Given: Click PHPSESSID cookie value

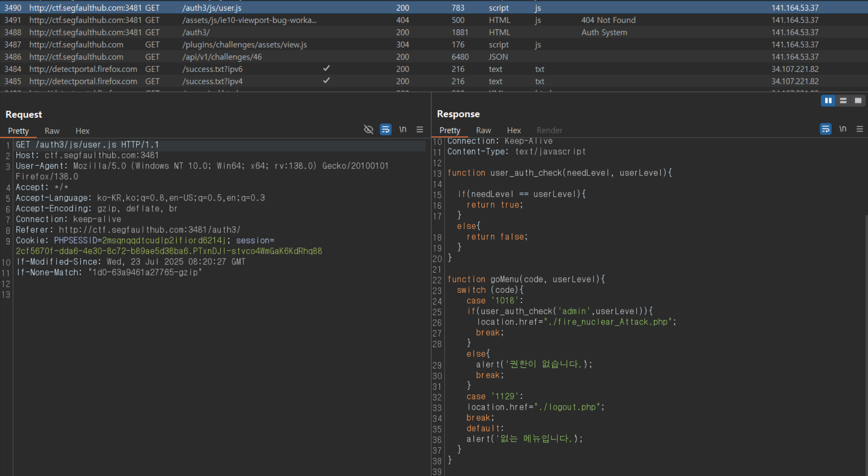Looking at the screenshot, I should [163, 241].
